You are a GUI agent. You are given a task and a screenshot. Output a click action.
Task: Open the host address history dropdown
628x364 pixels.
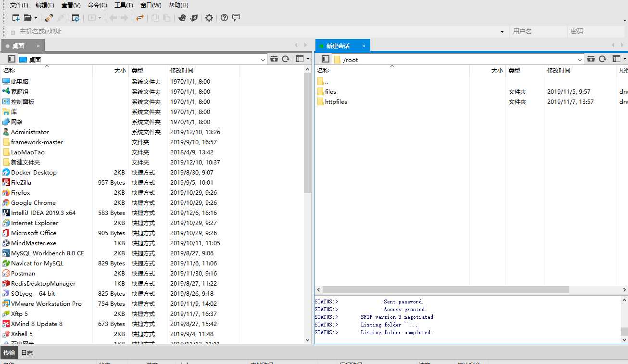click(502, 32)
